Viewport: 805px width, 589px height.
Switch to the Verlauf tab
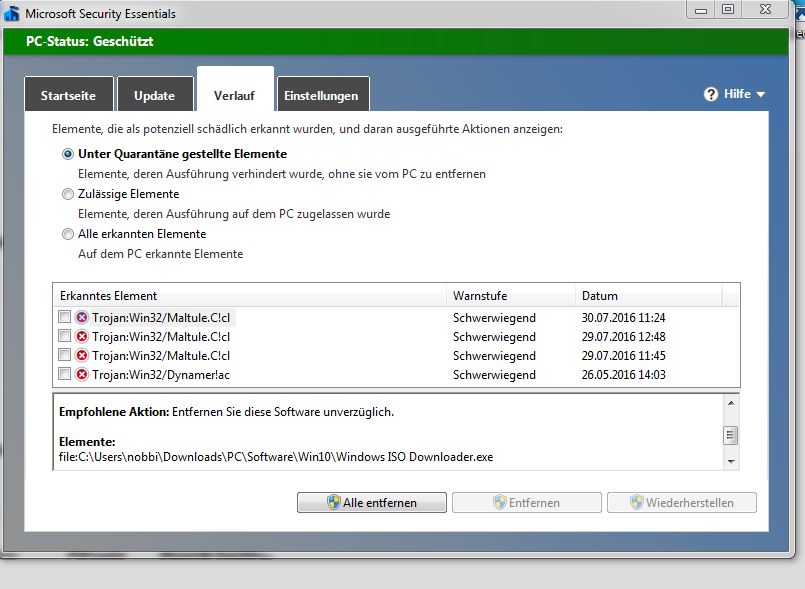[235, 90]
